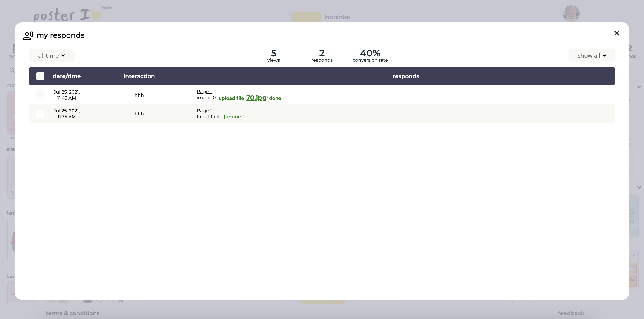Open the terms & conditions link

pyautogui.click(x=73, y=313)
